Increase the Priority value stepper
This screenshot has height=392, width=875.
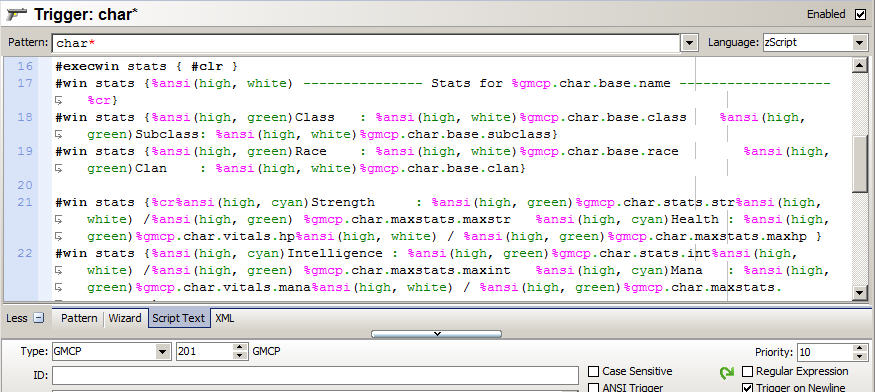click(x=860, y=348)
